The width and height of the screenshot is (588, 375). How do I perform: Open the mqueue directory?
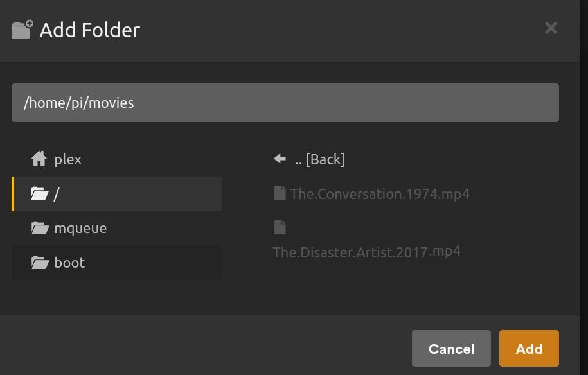point(80,228)
